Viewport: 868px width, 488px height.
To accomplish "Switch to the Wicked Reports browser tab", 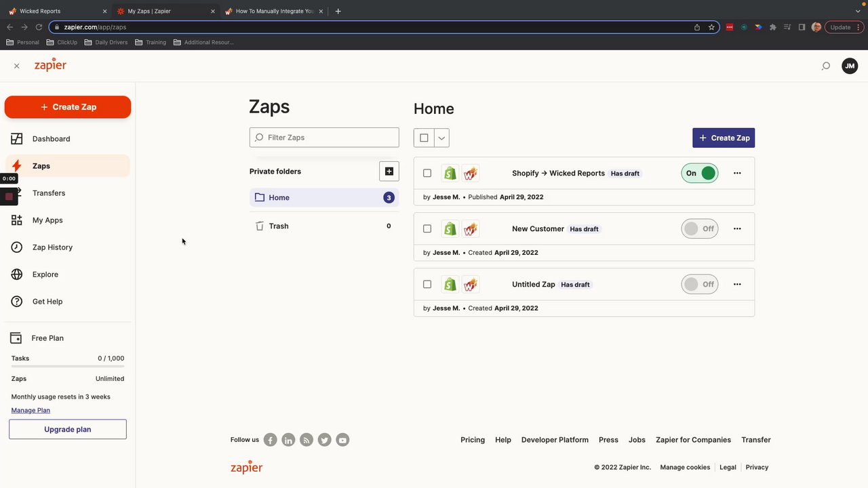I will pyautogui.click(x=58, y=11).
